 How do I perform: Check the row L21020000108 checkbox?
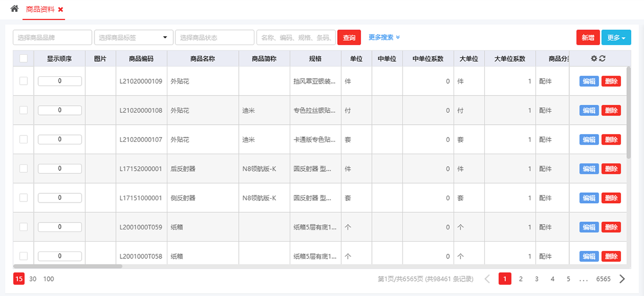click(24, 110)
